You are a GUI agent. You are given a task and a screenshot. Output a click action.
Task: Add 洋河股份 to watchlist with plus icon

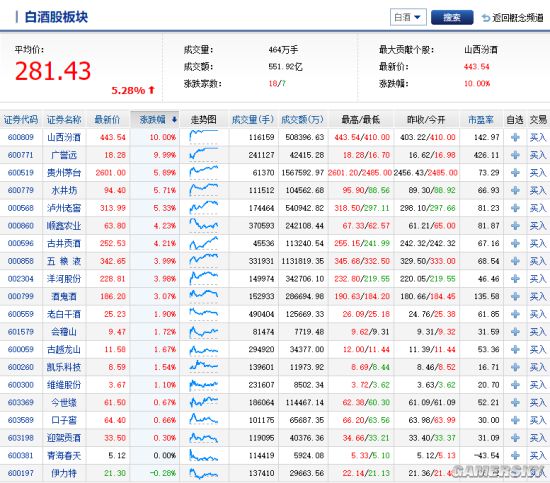(515, 279)
